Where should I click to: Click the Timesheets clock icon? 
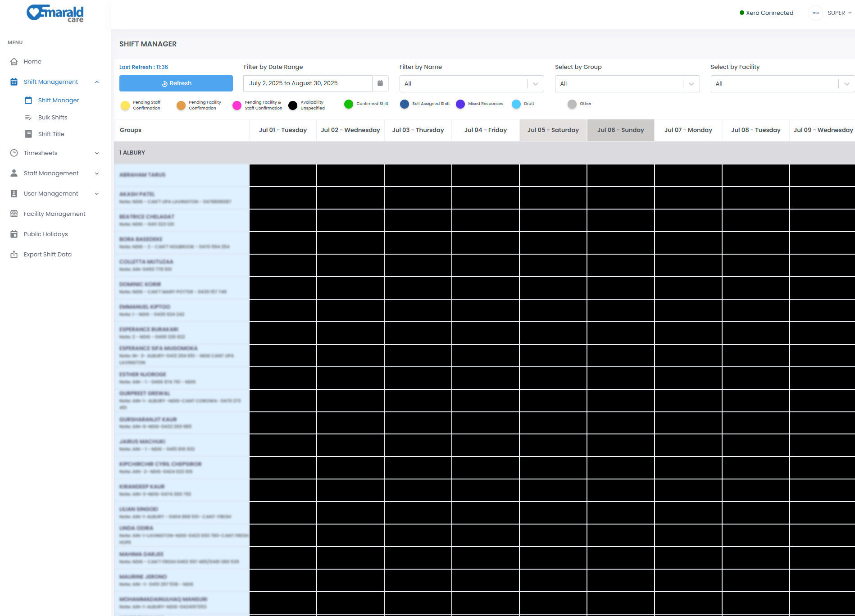pos(14,153)
